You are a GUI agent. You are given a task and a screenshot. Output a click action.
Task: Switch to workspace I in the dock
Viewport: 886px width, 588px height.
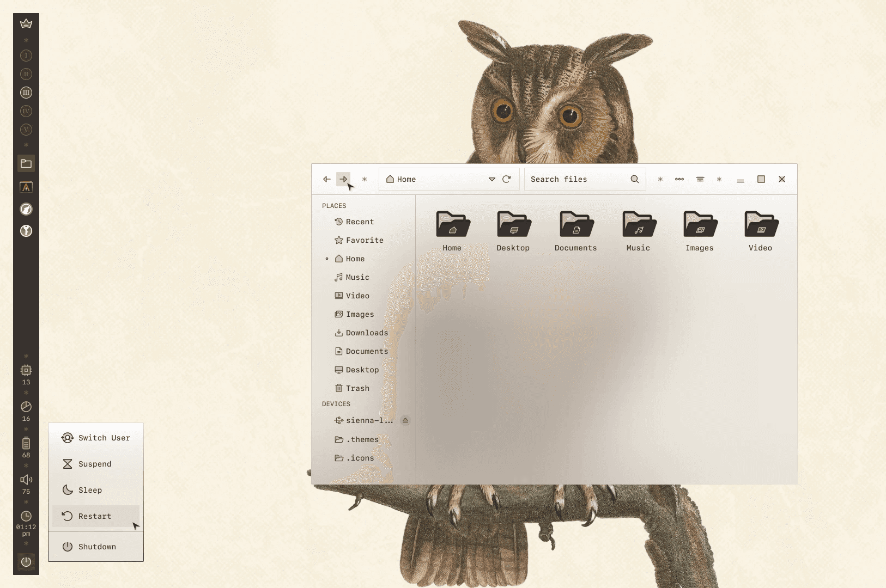[26, 56]
